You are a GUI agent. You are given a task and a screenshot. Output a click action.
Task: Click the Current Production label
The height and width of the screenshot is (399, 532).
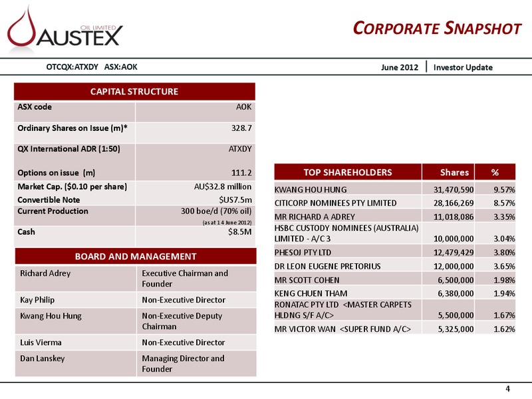click(x=53, y=211)
